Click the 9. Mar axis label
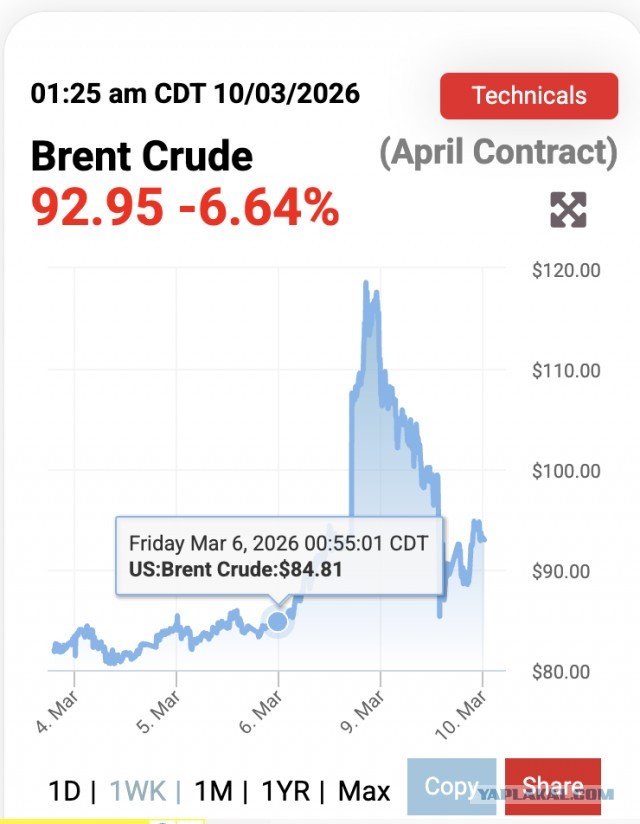Screen dimensions: 640x824 (369, 711)
